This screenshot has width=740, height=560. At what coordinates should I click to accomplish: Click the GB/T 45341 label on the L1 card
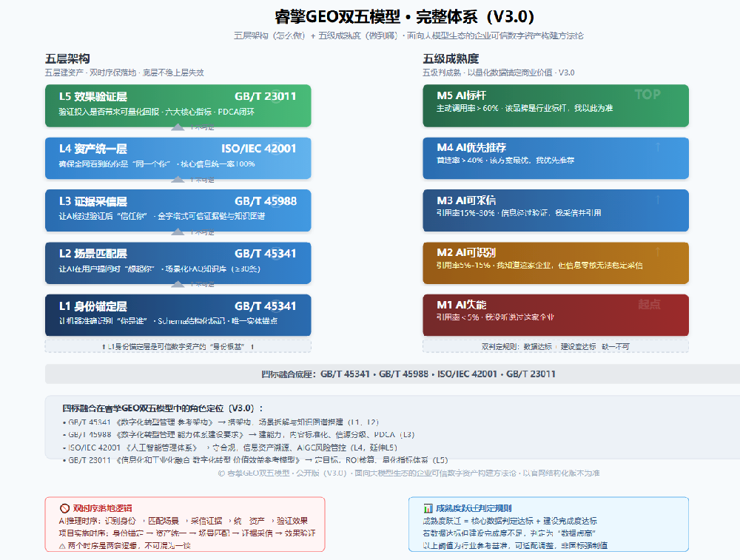[x=266, y=306]
